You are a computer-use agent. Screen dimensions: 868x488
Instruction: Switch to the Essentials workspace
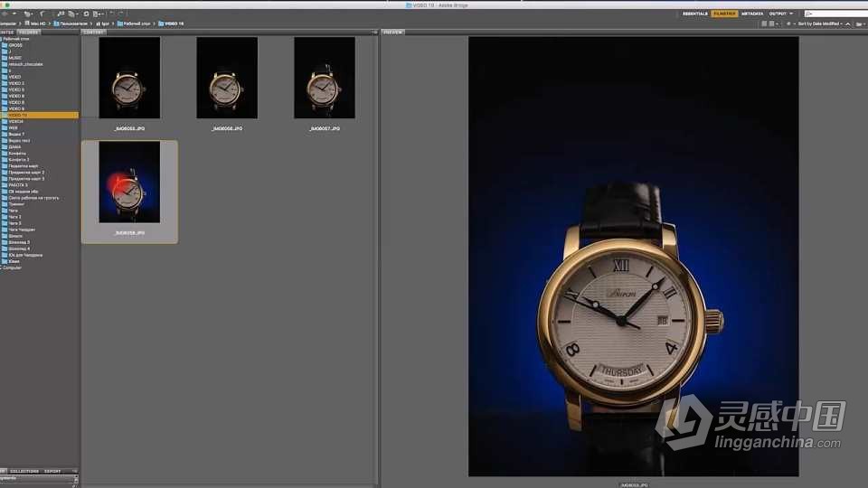click(x=694, y=14)
